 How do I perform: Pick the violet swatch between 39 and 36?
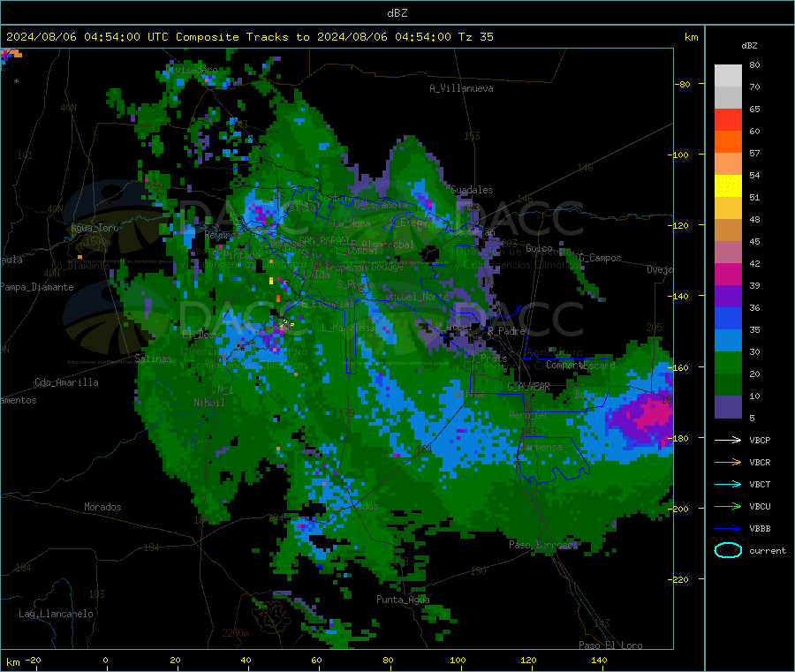coord(728,297)
